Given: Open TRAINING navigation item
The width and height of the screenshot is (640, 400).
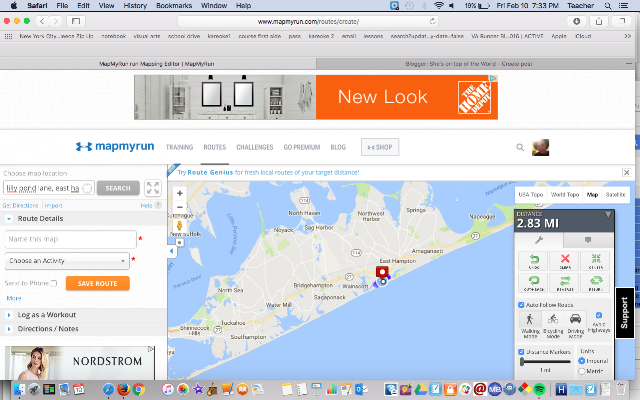Looking at the screenshot, I should 180,147.
